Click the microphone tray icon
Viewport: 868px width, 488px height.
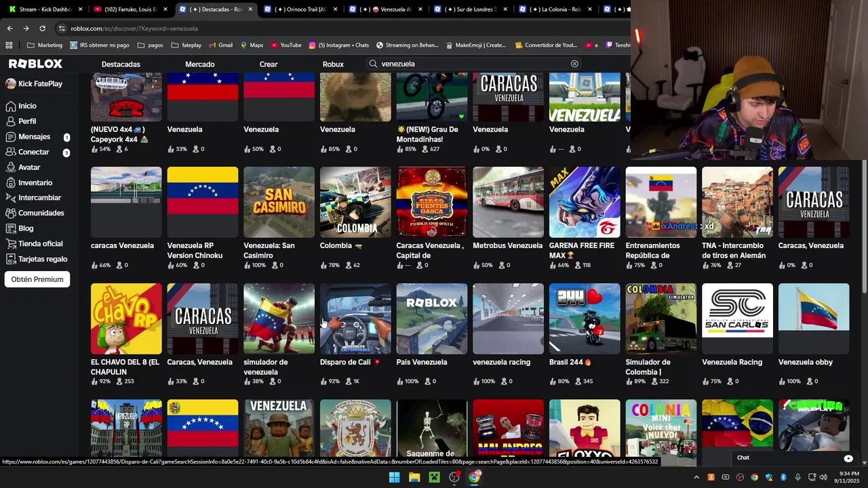click(797, 477)
